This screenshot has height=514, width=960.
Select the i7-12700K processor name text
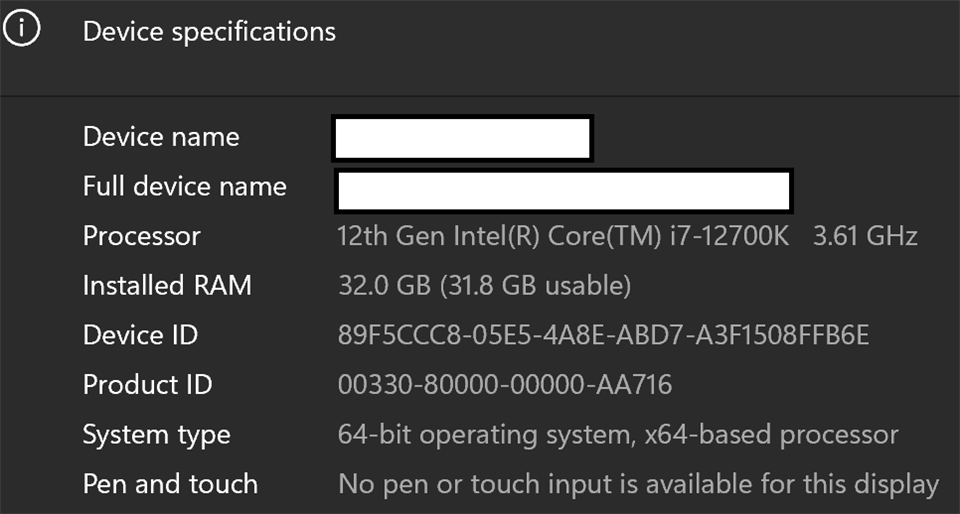click(564, 237)
